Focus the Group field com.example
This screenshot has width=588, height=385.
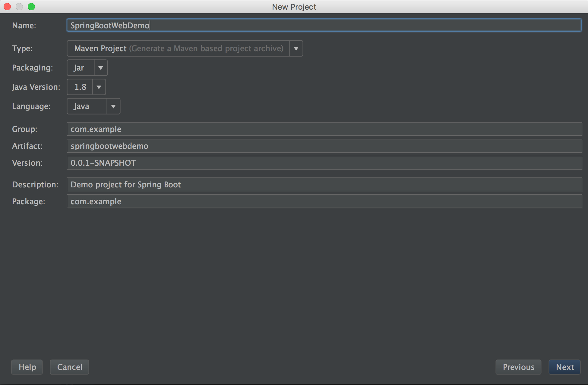[x=324, y=129]
